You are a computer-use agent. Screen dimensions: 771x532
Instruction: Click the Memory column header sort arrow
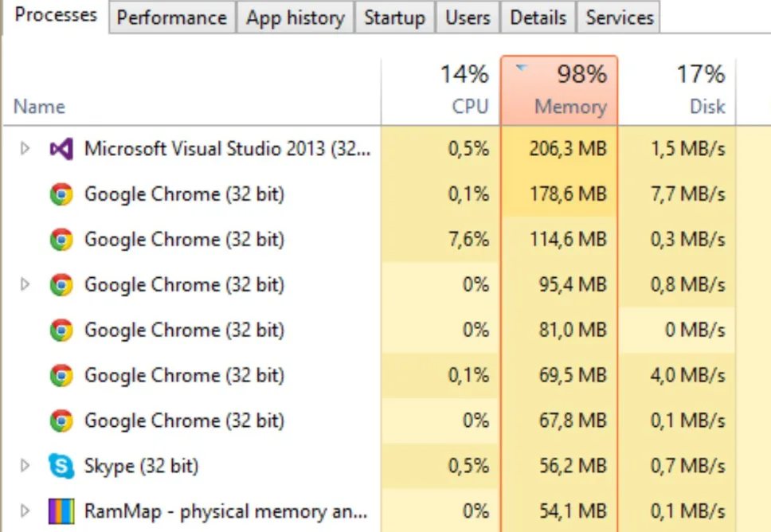(521, 69)
